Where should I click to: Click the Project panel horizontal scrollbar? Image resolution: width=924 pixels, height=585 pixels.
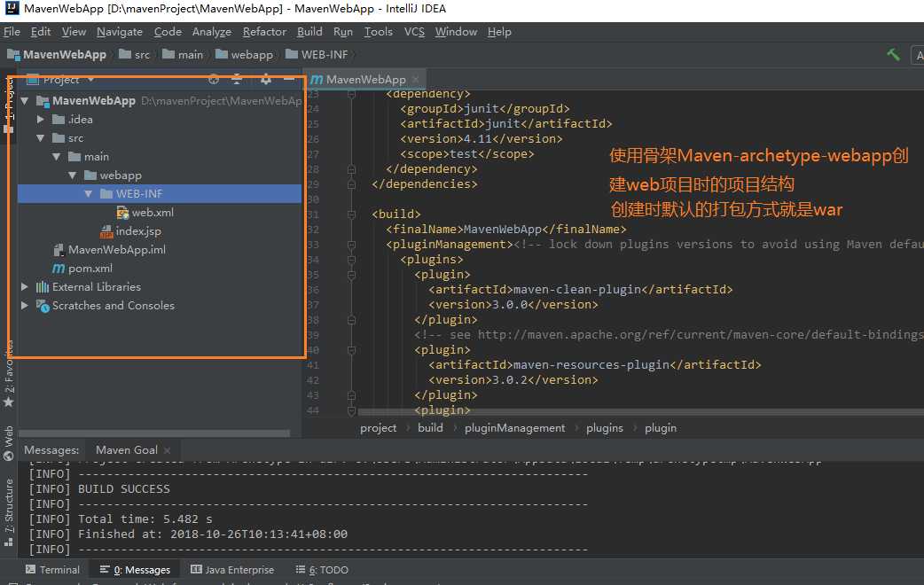pos(154,433)
